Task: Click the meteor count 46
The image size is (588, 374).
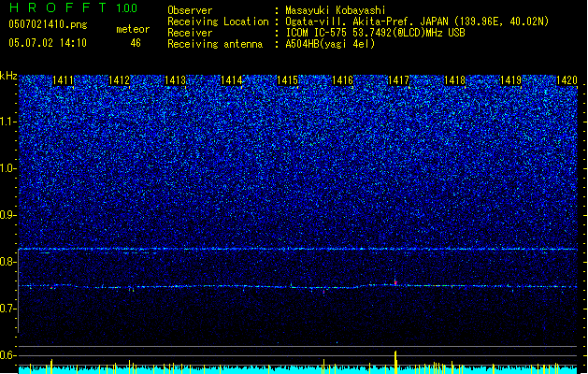Action: click(x=136, y=43)
